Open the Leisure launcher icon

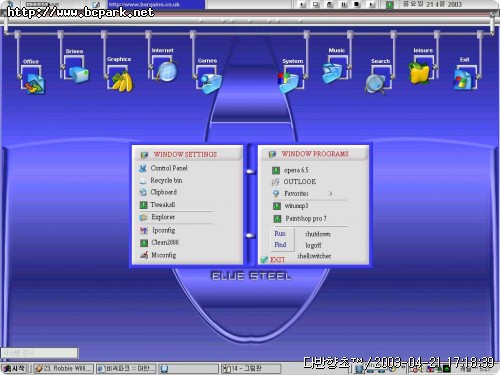[x=419, y=73]
